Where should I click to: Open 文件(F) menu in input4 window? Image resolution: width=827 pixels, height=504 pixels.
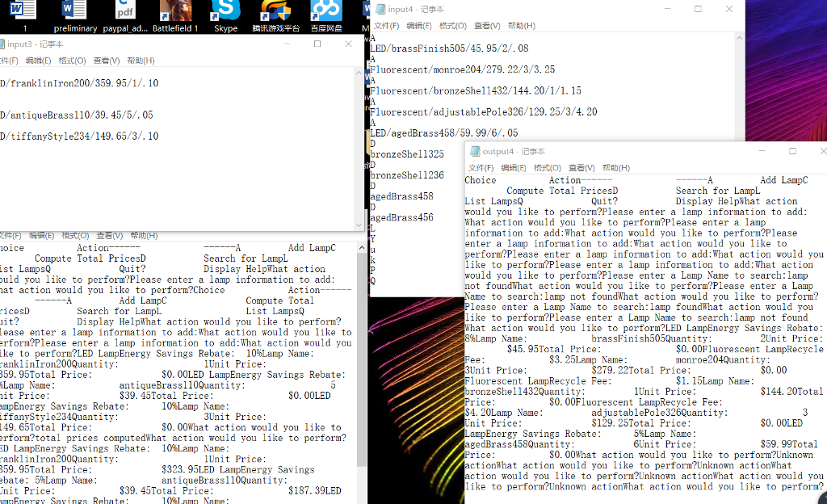tap(386, 25)
